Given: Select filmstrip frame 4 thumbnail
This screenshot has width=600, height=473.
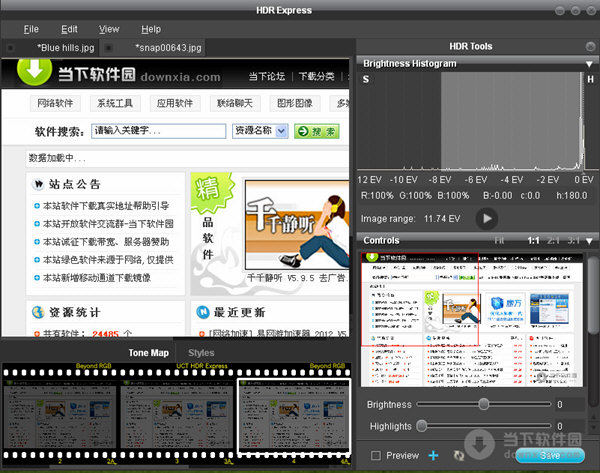Looking at the screenshot, I should 294,414.
